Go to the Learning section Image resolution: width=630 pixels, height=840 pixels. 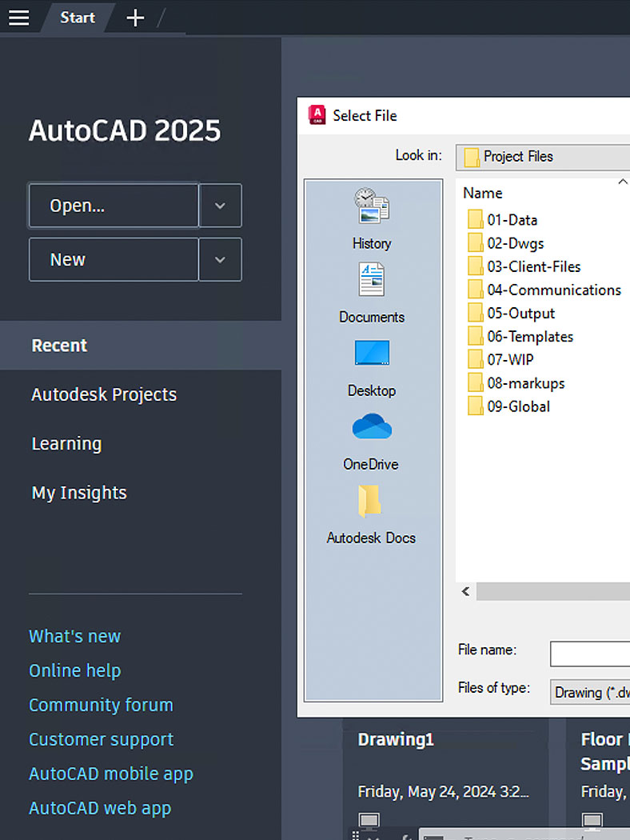click(66, 444)
